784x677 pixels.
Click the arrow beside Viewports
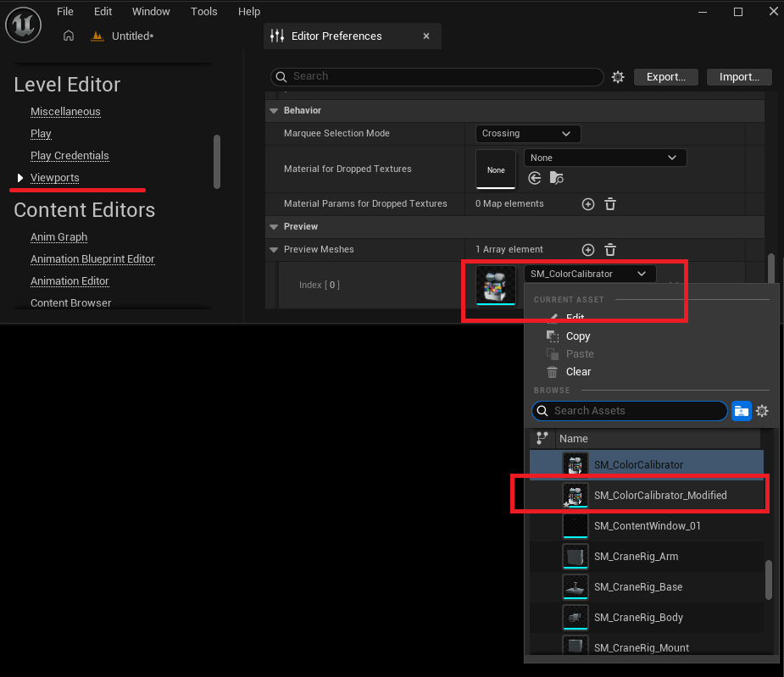click(20, 177)
